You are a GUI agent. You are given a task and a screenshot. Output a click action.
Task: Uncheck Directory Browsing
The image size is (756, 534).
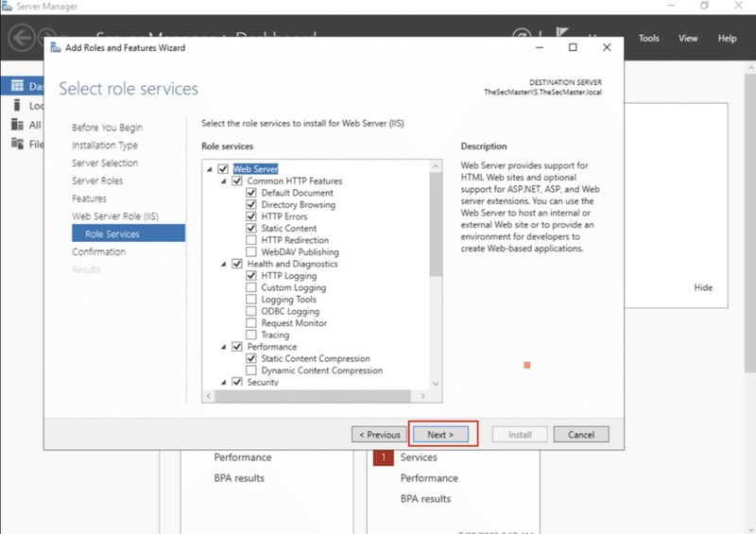pyautogui.click(x=251, y=204)
